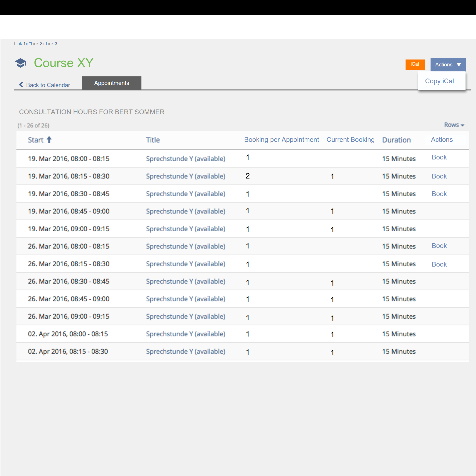Go Back to Calendar
Screen dimensions: 476x476
coord(48,85)
